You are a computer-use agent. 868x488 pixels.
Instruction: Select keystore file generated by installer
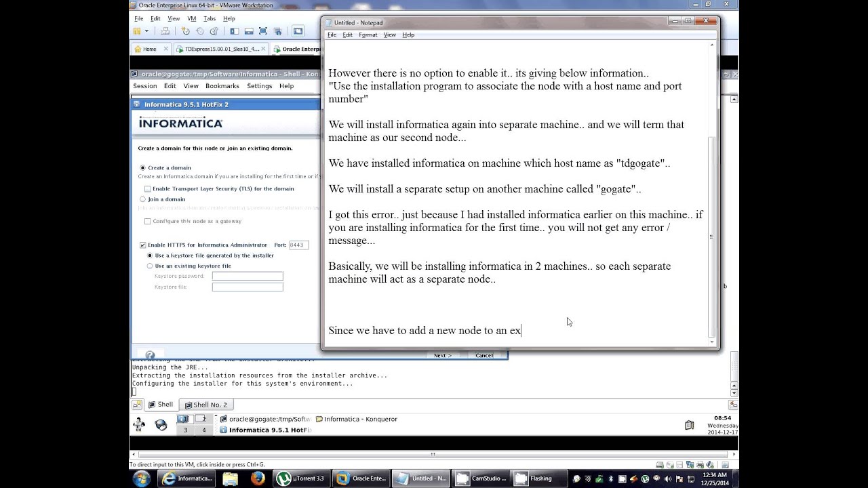pos(150,256)
